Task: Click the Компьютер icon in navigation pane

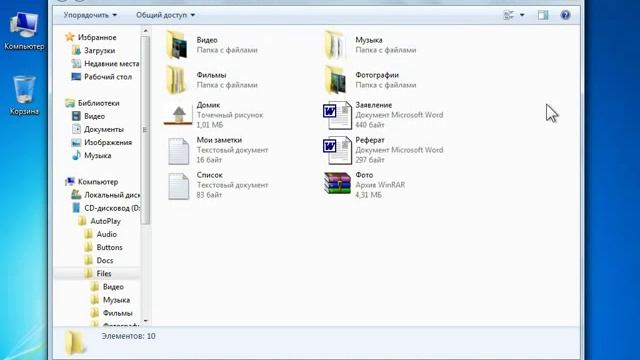Action: click(x=70, y=182)
